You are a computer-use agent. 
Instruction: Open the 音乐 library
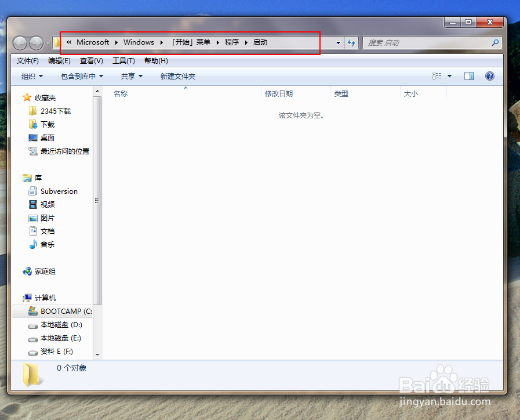click(x=42, y=244)
